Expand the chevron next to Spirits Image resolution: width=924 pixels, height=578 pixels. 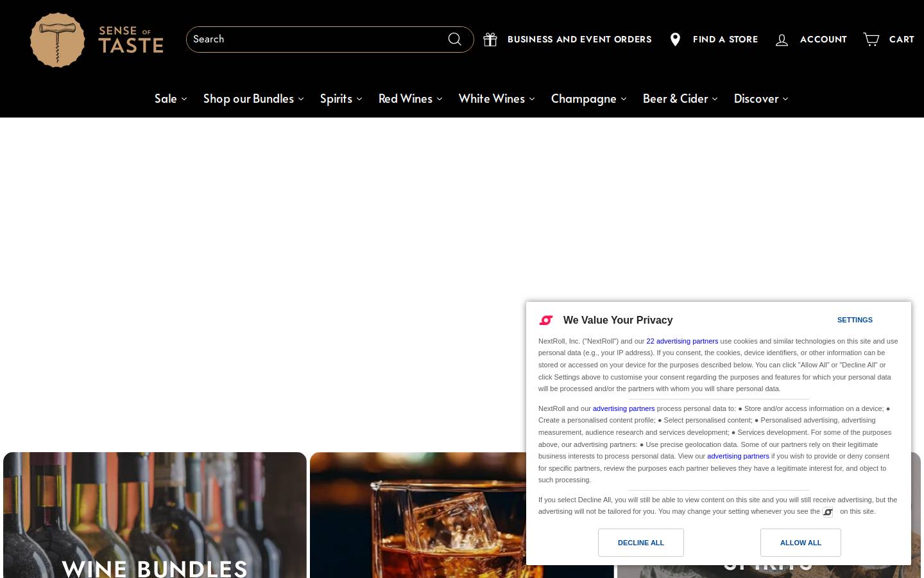pos(359,99)
